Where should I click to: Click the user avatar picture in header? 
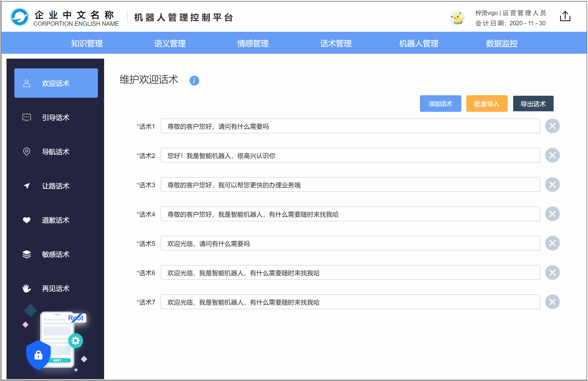458,18
